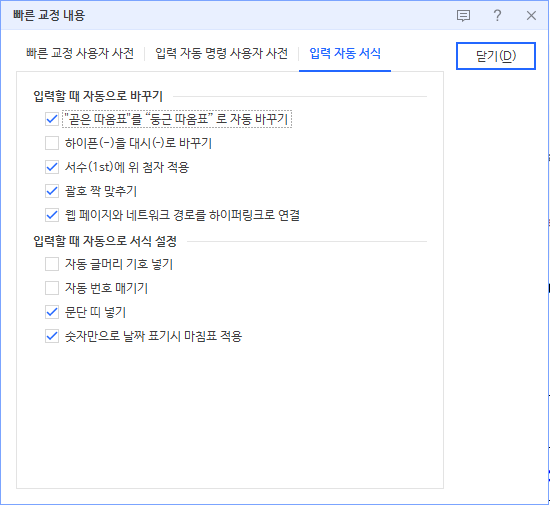
Task: Toggle 괄호 짝 맞추기 checkbox
Action: point(52,191)
